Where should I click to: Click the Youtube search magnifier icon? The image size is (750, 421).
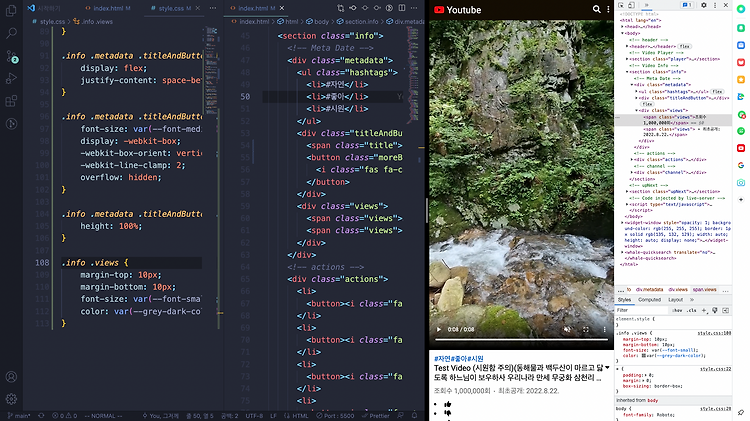point(596,10)
